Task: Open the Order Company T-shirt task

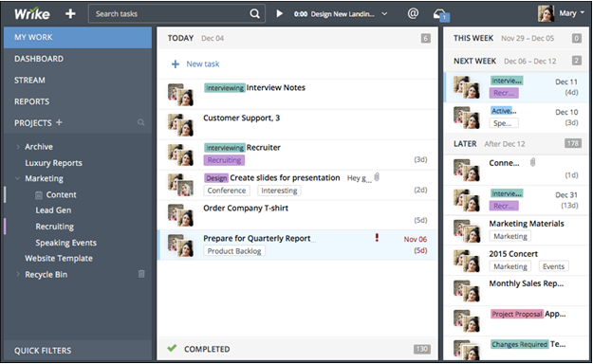Action: tap(246, 208)
